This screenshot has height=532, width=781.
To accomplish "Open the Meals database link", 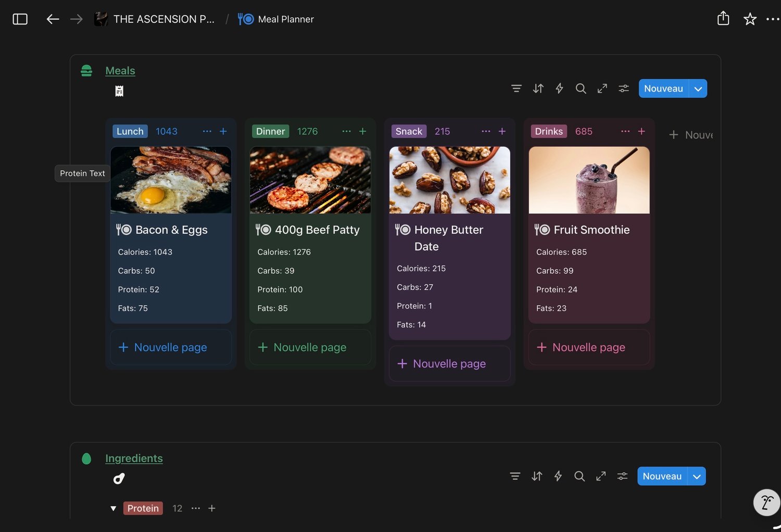I will pyautogui.click(x=120, y=71).
